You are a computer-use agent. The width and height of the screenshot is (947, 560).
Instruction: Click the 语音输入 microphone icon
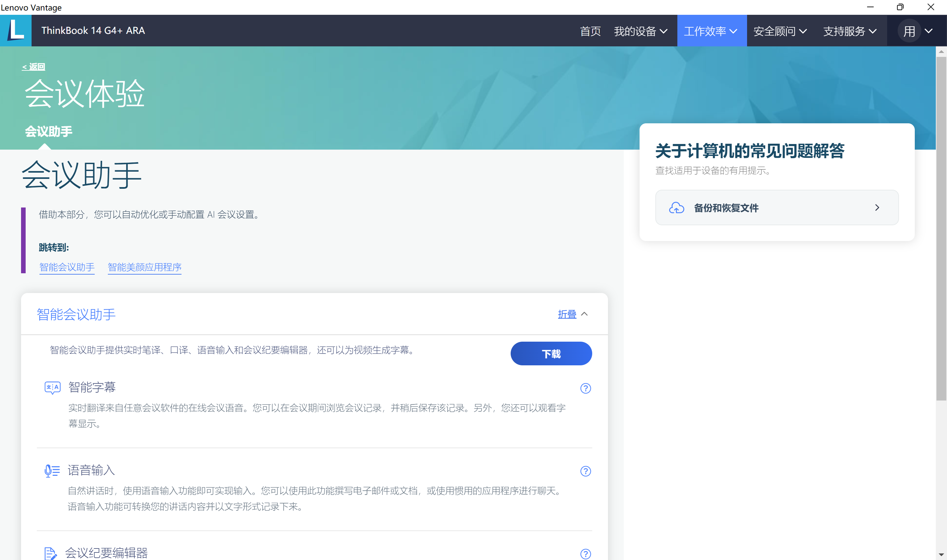click(x=52, y=471)
